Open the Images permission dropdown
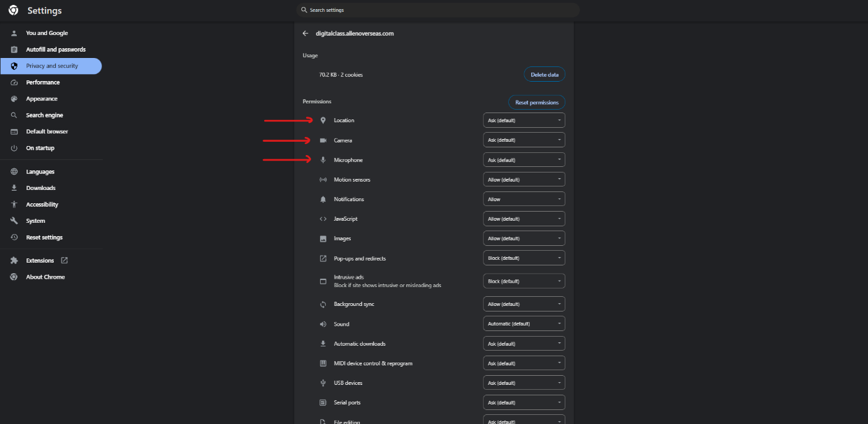Viewport: 868px width, 424px height. tap(524, 238)
